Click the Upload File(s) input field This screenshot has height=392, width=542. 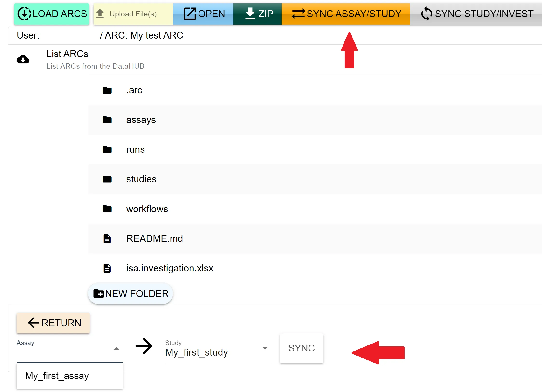pos(133,14)
